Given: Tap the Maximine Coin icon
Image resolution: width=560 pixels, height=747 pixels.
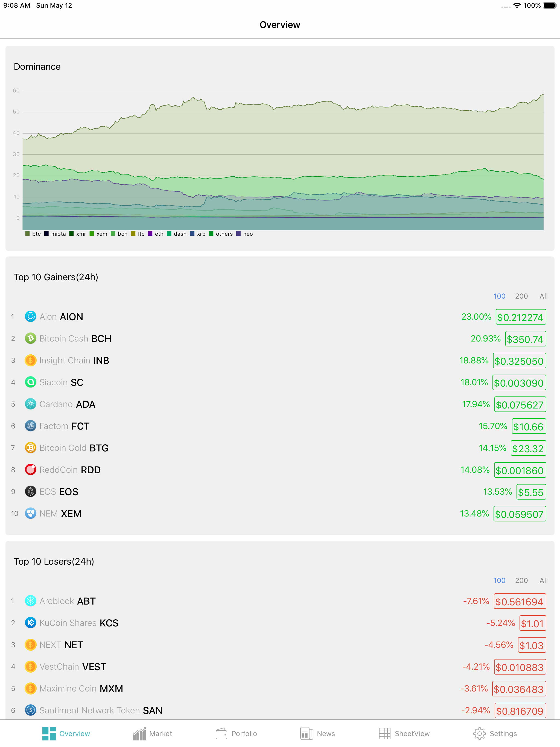Looking at the screenshot, I should point(30,688).
